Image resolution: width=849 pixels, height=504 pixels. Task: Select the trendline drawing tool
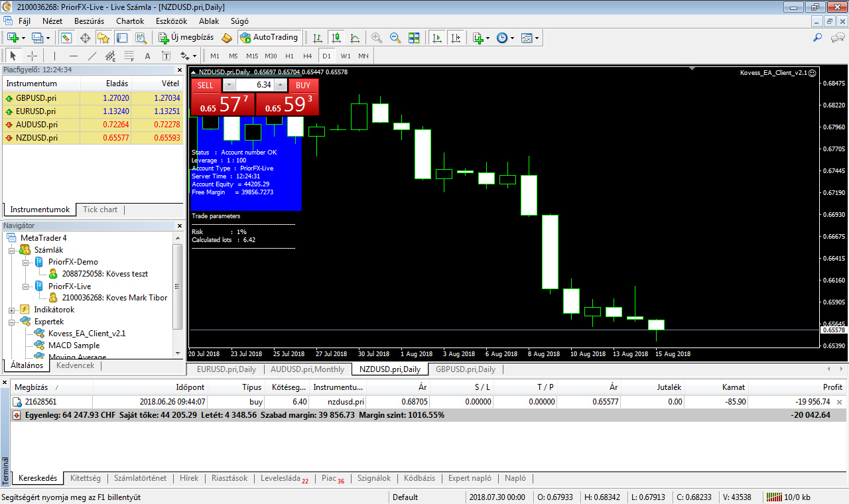click(x=92, y=56)
